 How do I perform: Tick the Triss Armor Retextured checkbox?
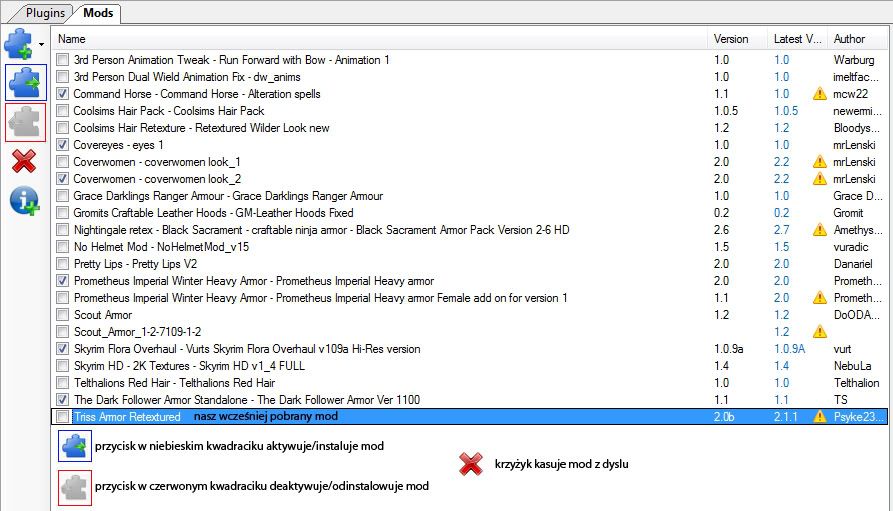click(63, 416)
